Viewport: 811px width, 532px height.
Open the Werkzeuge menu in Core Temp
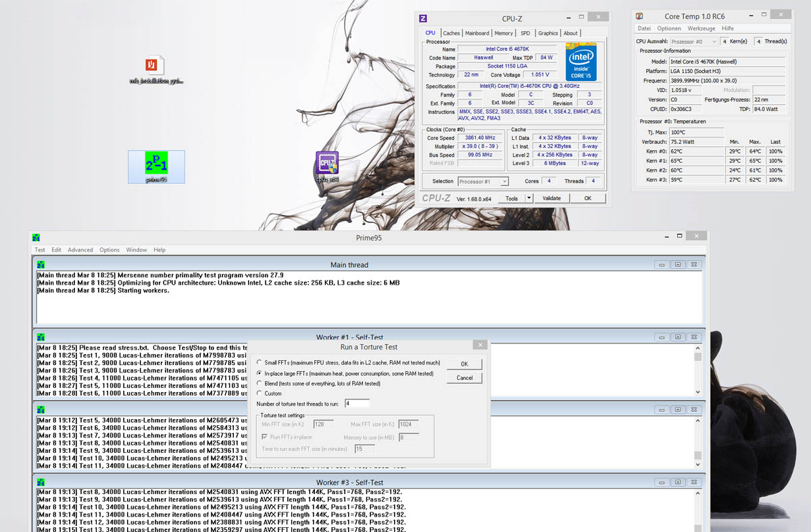pos(701,28)
